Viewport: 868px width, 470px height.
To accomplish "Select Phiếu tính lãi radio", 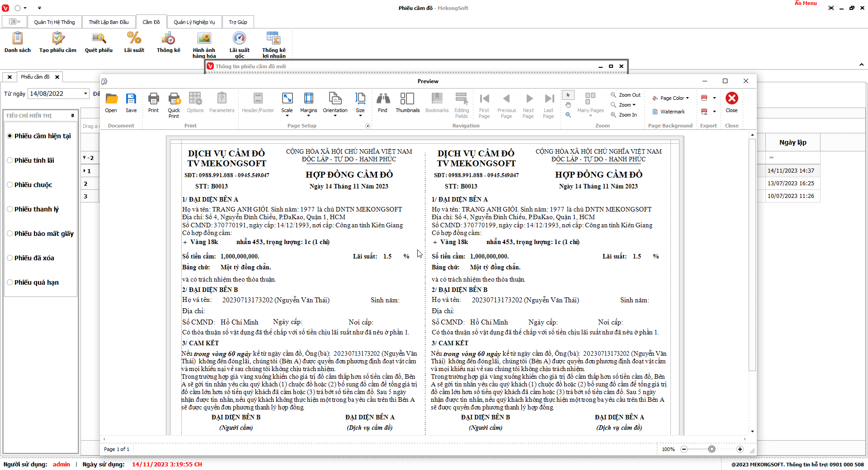I will tap(10, 160).
